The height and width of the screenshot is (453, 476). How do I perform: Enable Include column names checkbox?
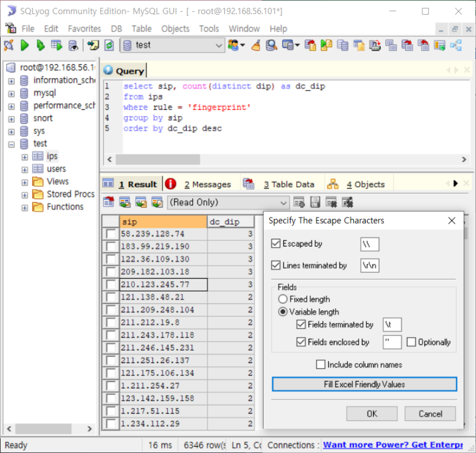point(321,365)
